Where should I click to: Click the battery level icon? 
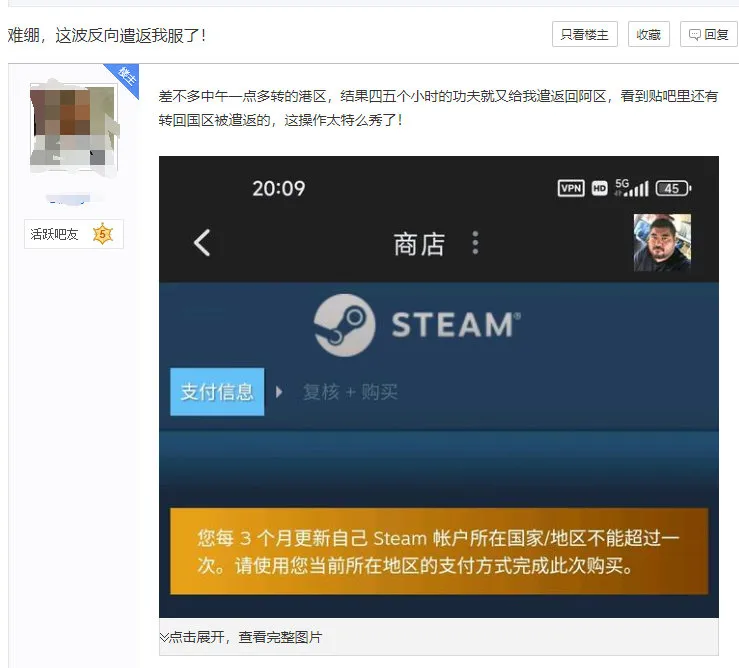point(673,188)
